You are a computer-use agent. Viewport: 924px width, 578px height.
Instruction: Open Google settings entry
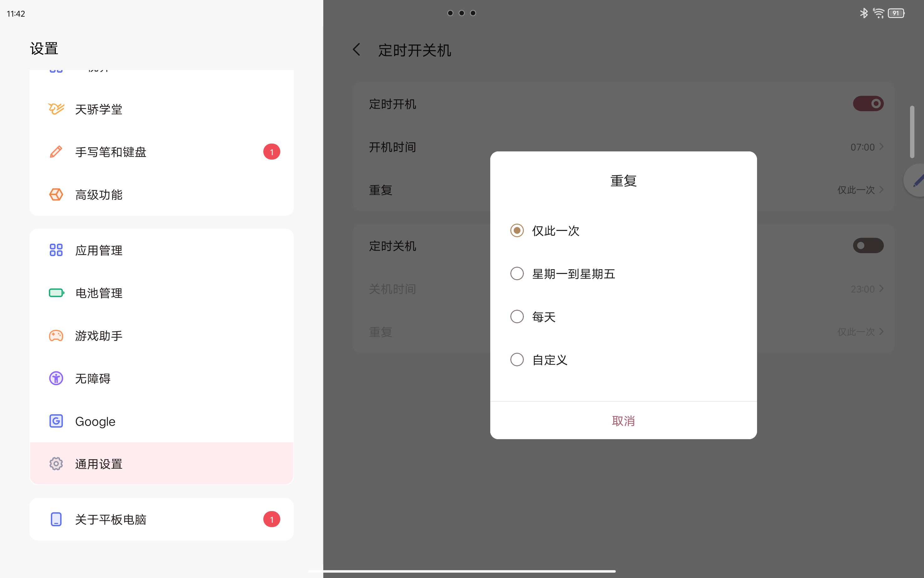[x=162, y=421]
